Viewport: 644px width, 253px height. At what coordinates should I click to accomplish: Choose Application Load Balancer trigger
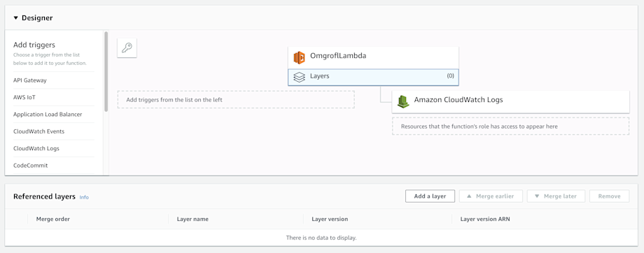tap(48, 115)
